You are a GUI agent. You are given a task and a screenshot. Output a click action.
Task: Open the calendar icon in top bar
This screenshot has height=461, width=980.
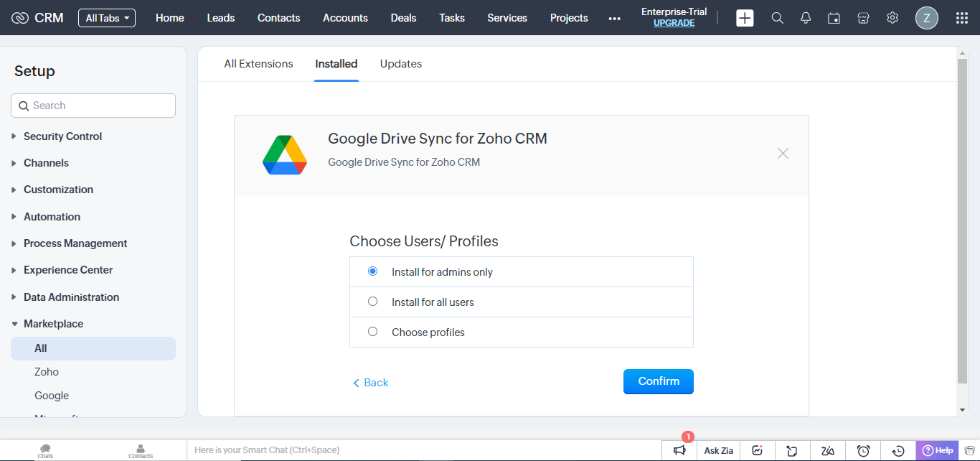point(834,18)
